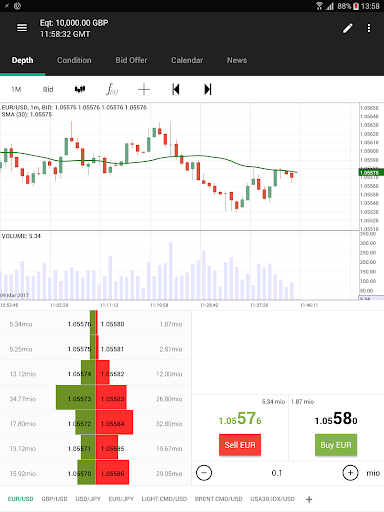
Task: Open the 1M timeframe selector
Action: click(16, 89)
